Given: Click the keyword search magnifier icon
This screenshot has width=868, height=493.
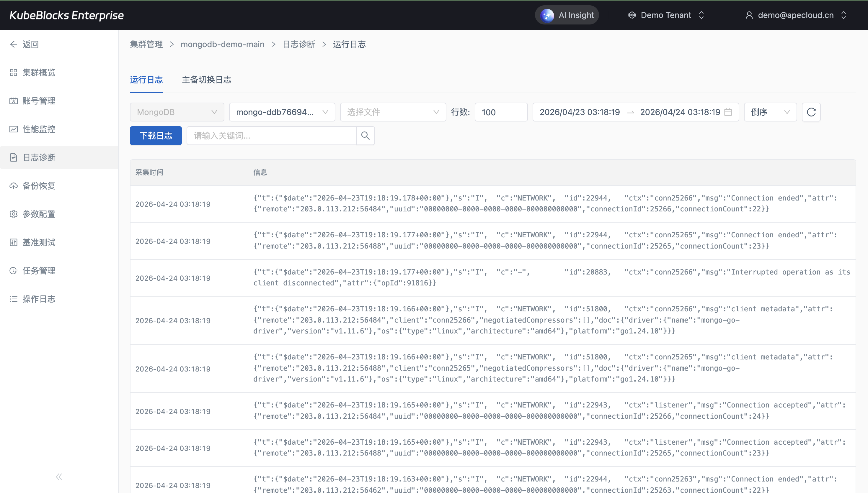Looking at the screenshot, I should point(365,136).
